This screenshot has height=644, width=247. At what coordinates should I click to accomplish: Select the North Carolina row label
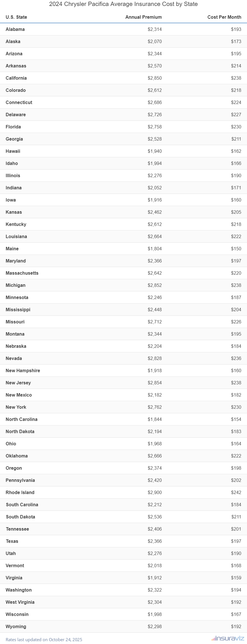coord(22,419)
